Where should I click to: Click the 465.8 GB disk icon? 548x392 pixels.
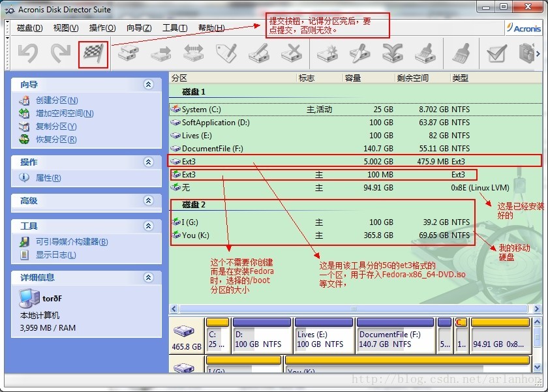coord(184,331)
